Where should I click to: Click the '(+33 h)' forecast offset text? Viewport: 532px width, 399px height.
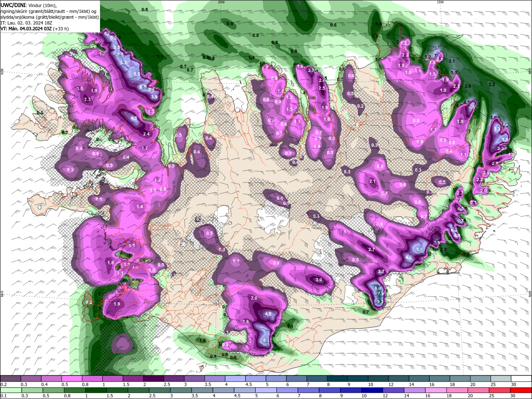(x=61, y=29)
